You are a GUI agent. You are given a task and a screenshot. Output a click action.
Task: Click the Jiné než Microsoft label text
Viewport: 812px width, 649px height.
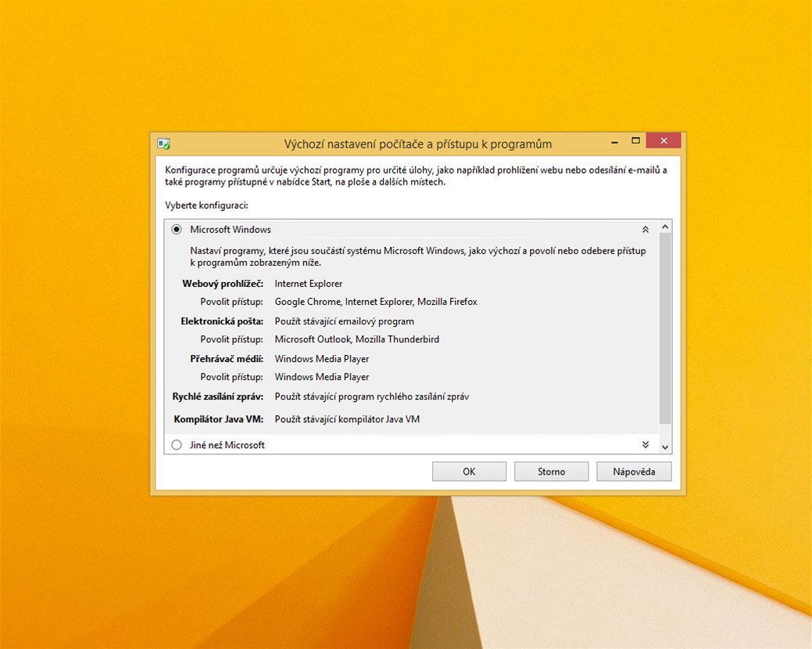[x=227, y=445]
